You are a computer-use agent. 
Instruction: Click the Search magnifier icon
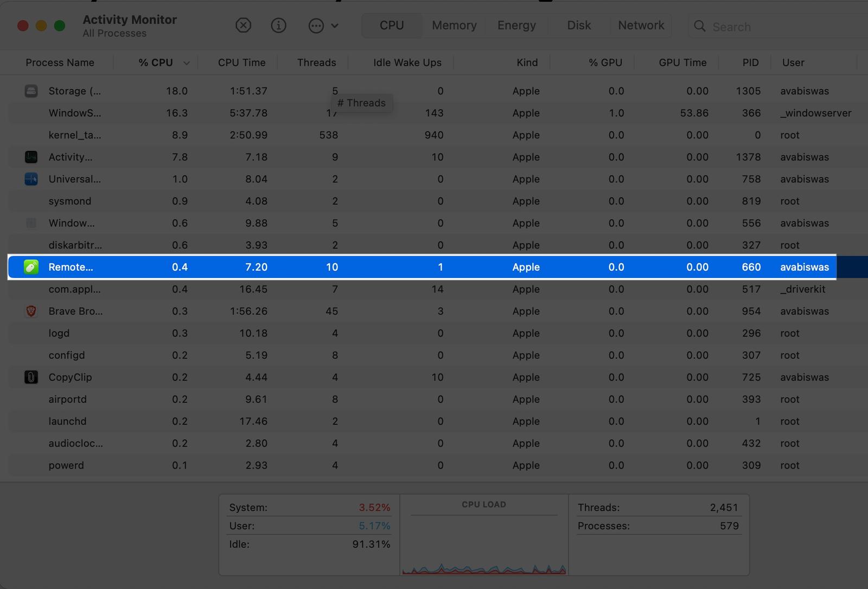pos(700,26)
